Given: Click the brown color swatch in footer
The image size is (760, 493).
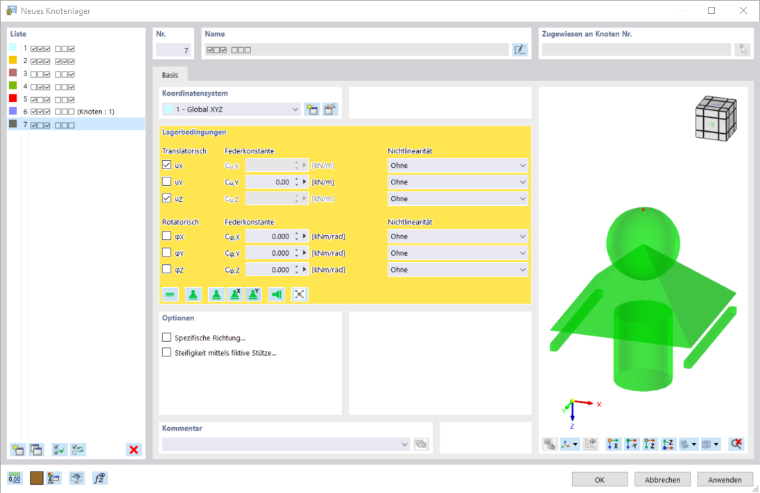Looking at the screenshot, I should (36, 478).
